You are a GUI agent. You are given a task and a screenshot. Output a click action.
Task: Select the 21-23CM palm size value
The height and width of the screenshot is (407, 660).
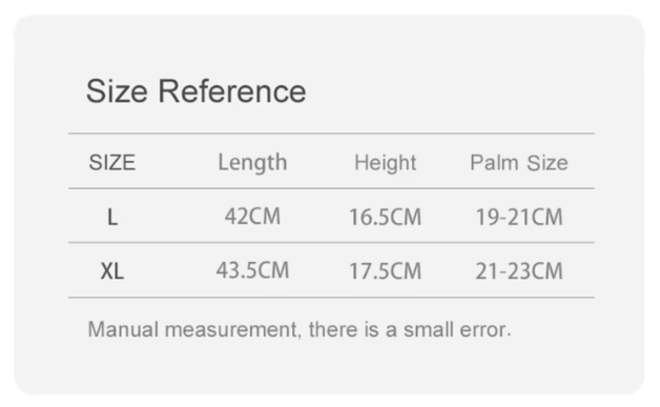[519, 271]
